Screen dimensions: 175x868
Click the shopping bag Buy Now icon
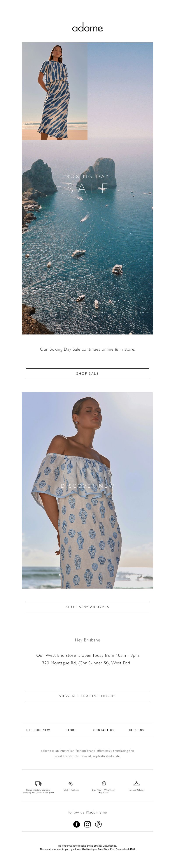click(104, 783)
